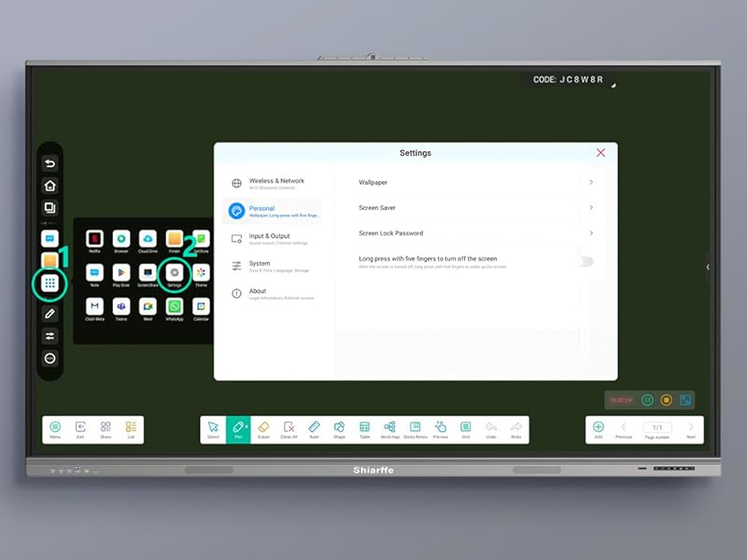Click the Share QR button
Screen dimensions: 747x560
click(106, 429)
